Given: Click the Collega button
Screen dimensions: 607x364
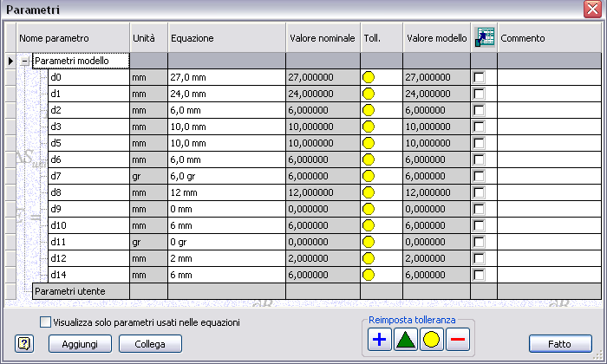Looking at the screenshot, I should pyautogui.click(x=150, y=343).
